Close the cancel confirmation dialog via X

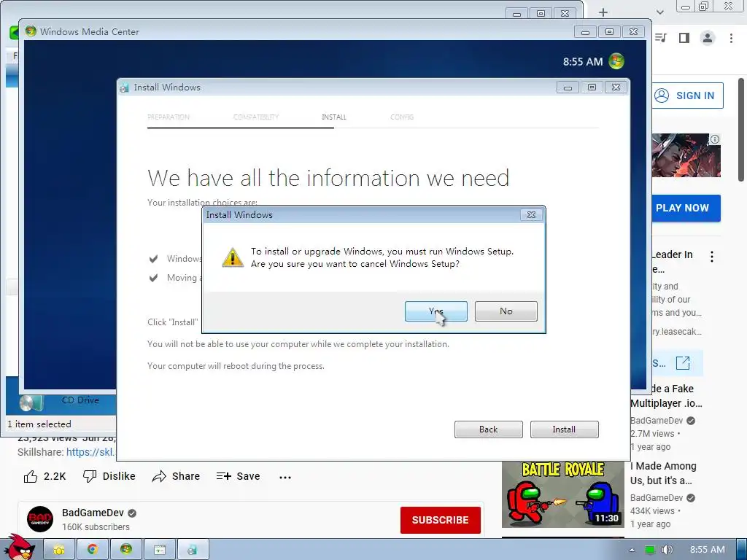[x=531, y=215]
